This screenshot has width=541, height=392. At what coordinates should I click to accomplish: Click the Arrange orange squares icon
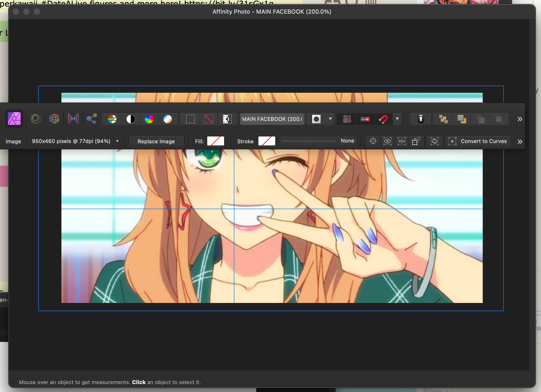tap(443, 119)
